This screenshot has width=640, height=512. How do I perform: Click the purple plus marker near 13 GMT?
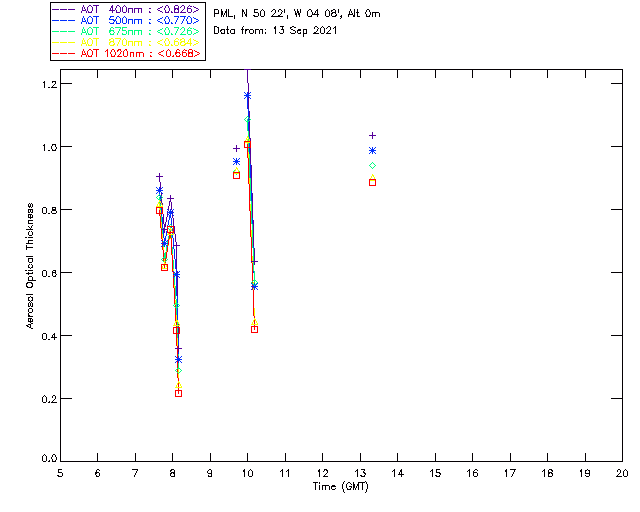tap(372, 136)
